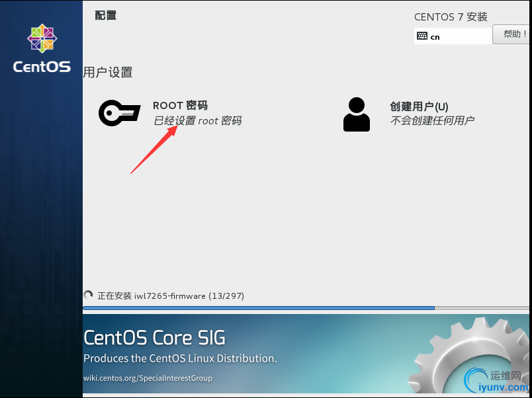532x398 pixels.
Task: Click the CentOS Core SIG banner heading
Action: (x=154, y=338)
